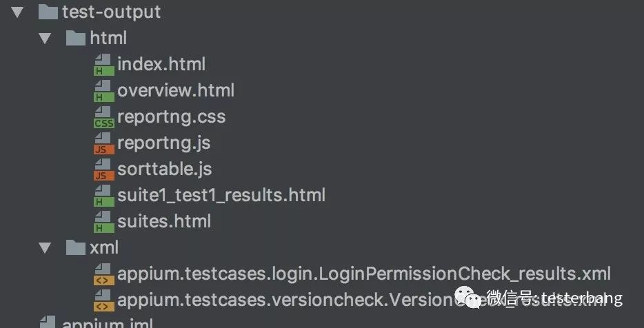Click the suites.html file icon
The width and height of the screenshot is (644, 328).
(x=103, y=223)
